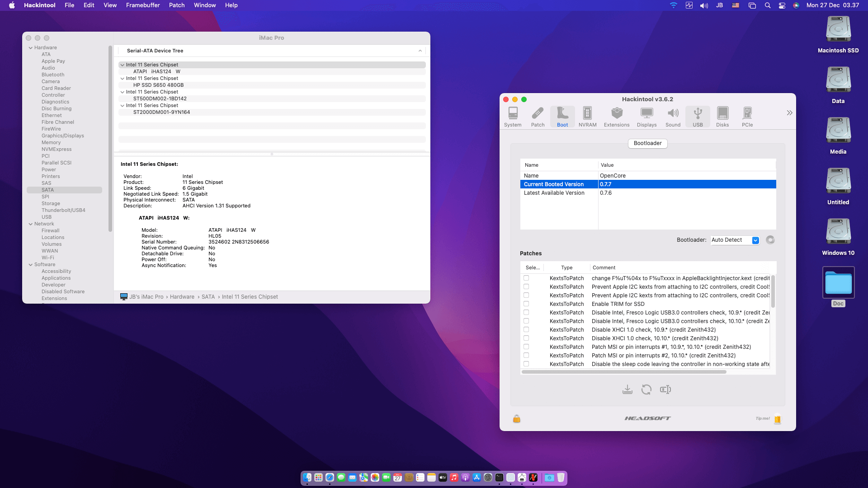868x488 pixels.
Task: Click the System Information sidebar scrollbar
Action: click(110, 139)
